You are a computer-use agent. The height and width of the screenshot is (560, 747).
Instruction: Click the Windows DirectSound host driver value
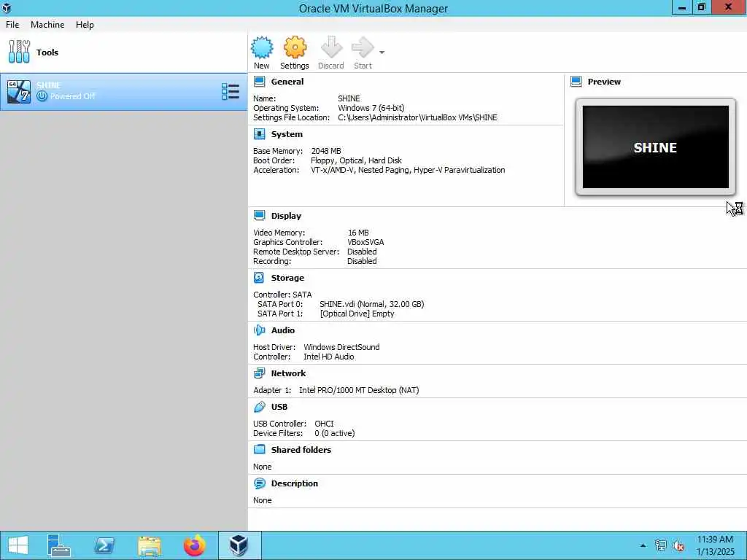click(341, 347)
